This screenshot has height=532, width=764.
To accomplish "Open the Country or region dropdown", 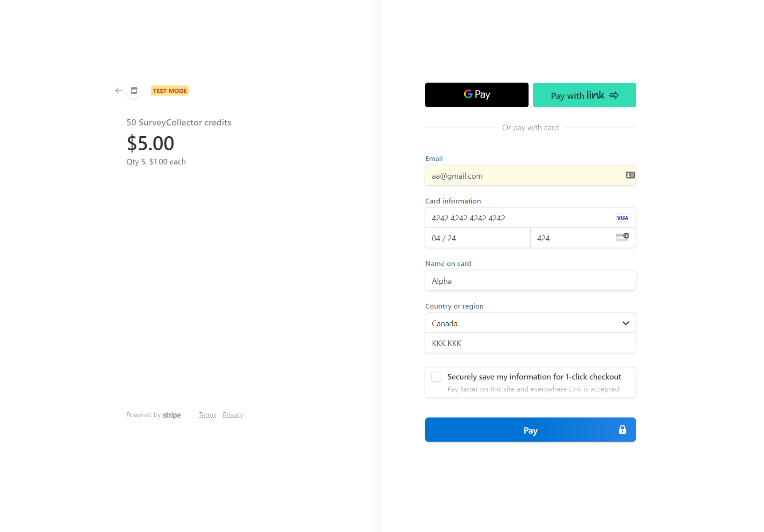I will (523, 323).
